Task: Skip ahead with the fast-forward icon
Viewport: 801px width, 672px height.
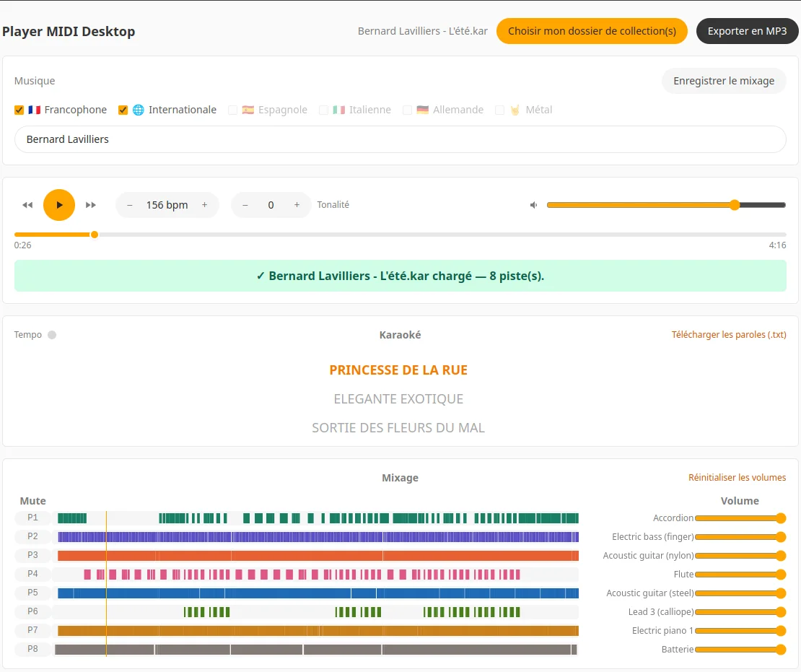Action: 90,205
